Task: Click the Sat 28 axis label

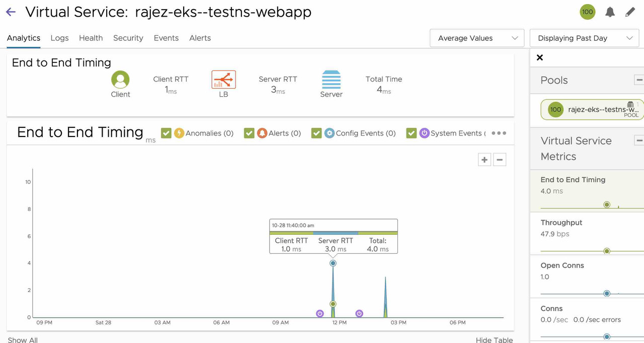Action: tap(103, 322)
